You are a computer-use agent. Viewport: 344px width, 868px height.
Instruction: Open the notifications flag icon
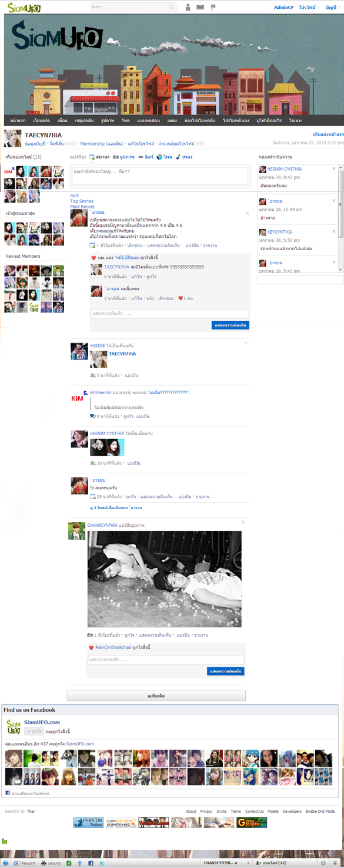coord(213,7)
